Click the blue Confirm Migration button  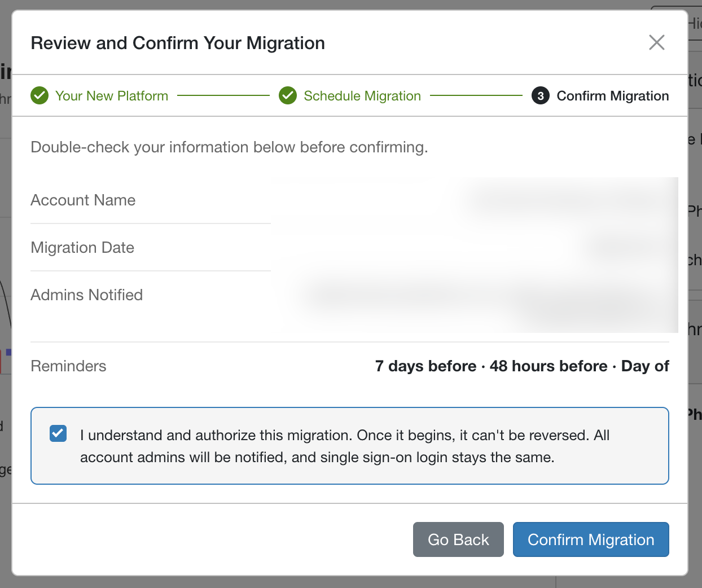point(591,539)
